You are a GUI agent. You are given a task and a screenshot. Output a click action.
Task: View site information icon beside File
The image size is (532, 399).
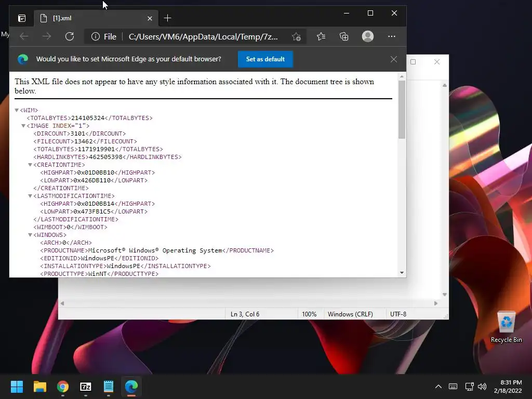pyautogui.click(x=96, y=37)
